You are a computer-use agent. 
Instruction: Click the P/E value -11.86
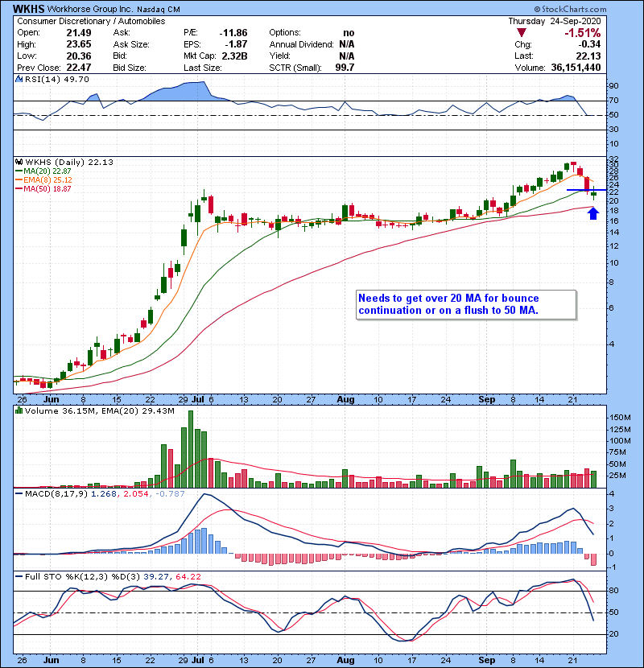(233, 33)
